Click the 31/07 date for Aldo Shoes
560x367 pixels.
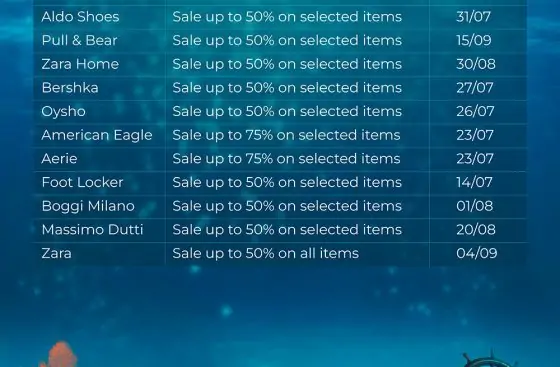pos(474,17)
